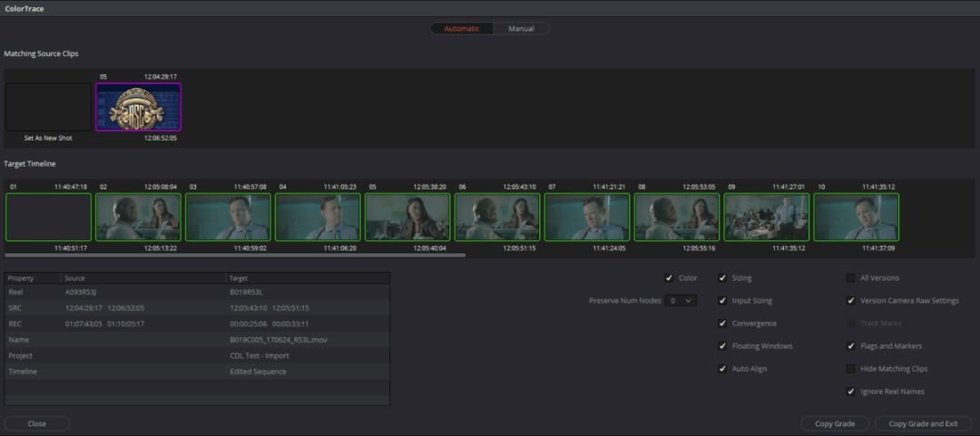Enable the All Versions checkbox

pyautogui.click(x=850, y=278)
